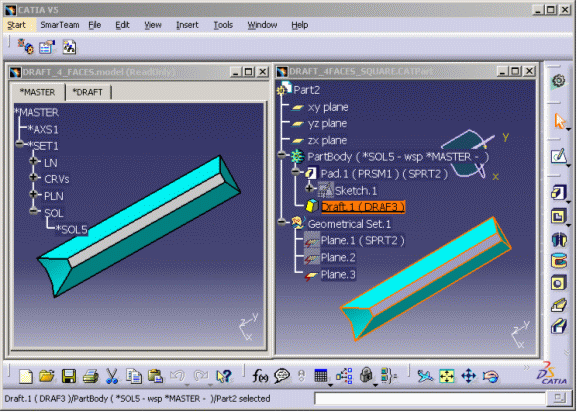This screenshot has height=412, width=577.
Task: Click the button right of command field
Action: 559,398
